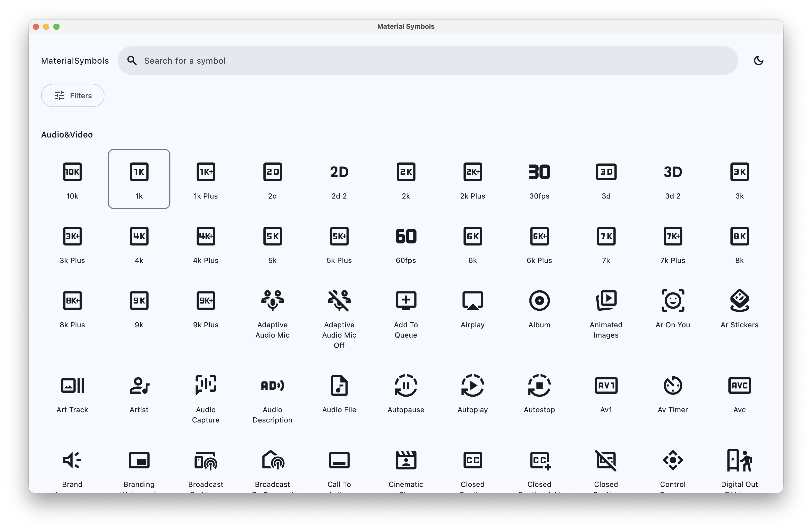Click the Audio&Video section heading
812x531 pixels.
pos(67,135)
